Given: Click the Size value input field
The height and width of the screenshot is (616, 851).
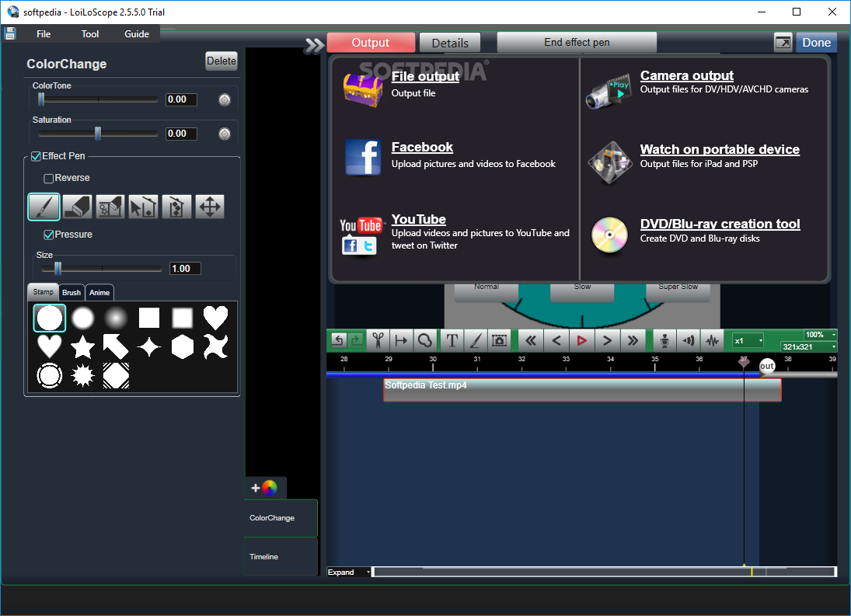Looking at the screenshot, I should tap(185, 269).
